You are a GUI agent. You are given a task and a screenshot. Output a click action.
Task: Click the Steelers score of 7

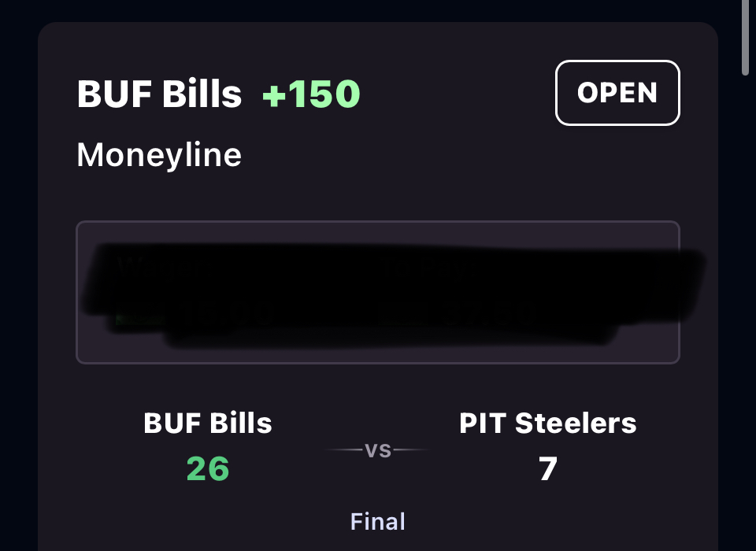click(x=548, y=469)
